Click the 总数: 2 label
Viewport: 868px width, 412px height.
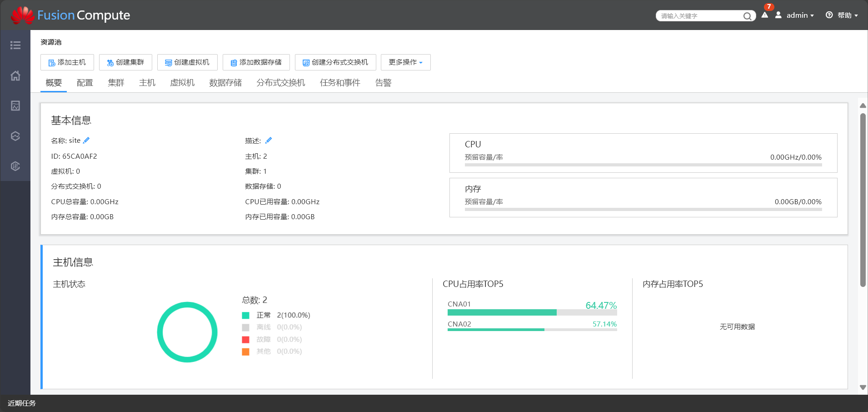point(254,300)
